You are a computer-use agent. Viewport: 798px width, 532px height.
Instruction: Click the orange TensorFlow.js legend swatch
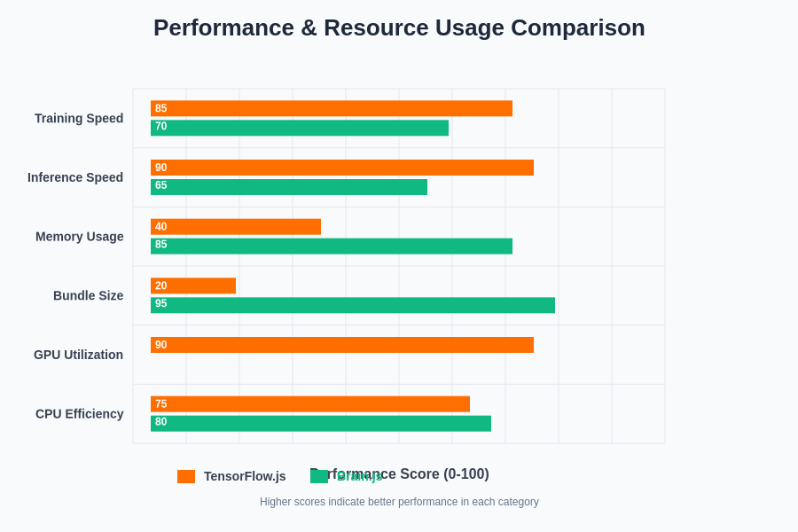coord(186,476)
